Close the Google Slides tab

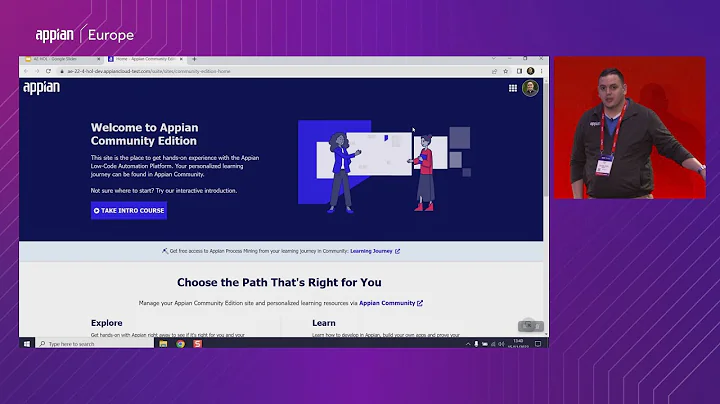[98, 59]
